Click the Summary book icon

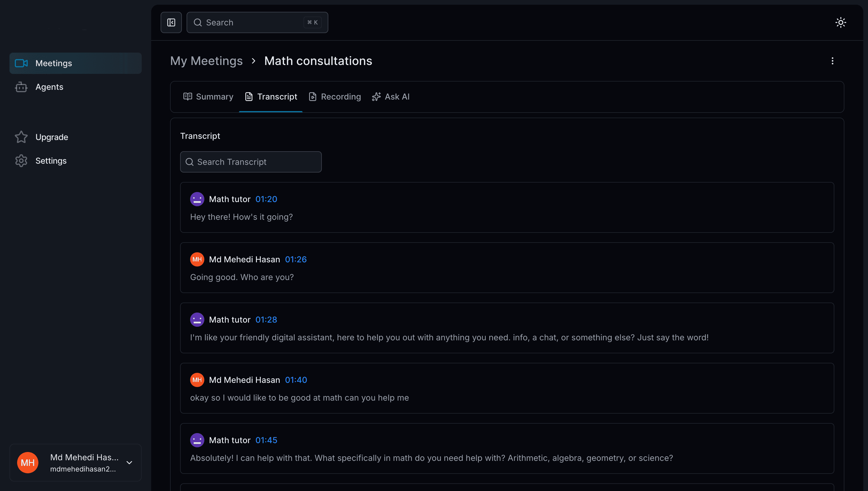pyautogui.click(x=188, y=97)
